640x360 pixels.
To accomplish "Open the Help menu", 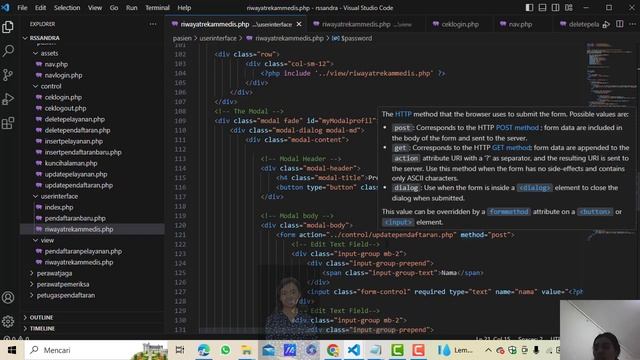I will [x=184, y=8].
